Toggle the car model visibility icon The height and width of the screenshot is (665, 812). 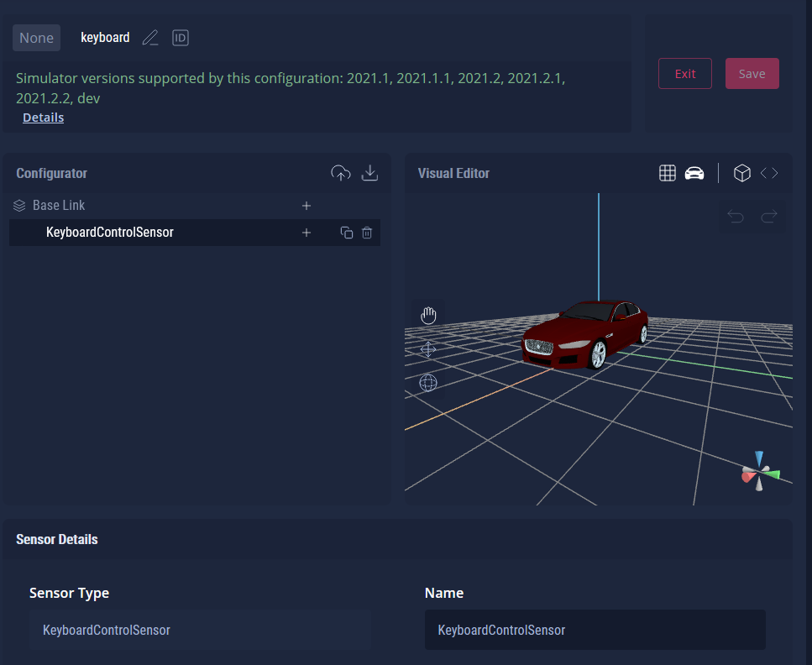point(694,173)
